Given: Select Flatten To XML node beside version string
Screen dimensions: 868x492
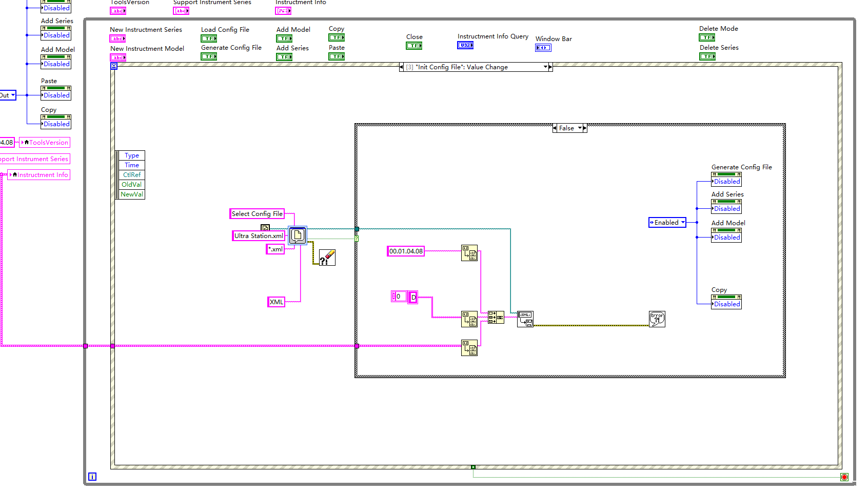Looking at the screenshot, I should 469,253.
